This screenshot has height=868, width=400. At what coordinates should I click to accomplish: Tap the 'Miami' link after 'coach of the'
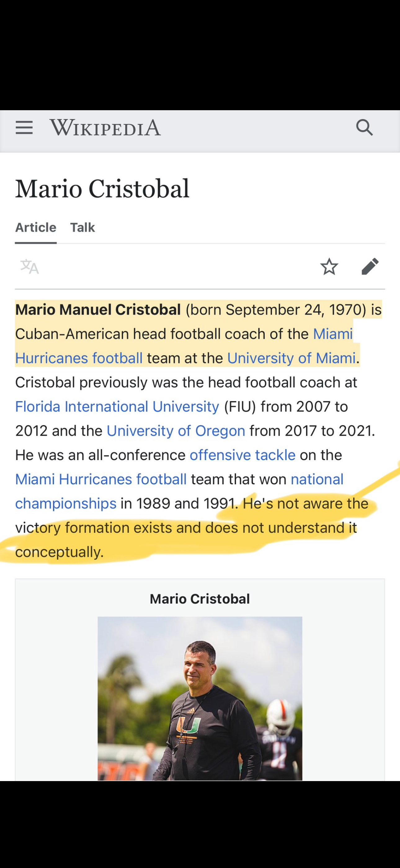tap(333, 334)
